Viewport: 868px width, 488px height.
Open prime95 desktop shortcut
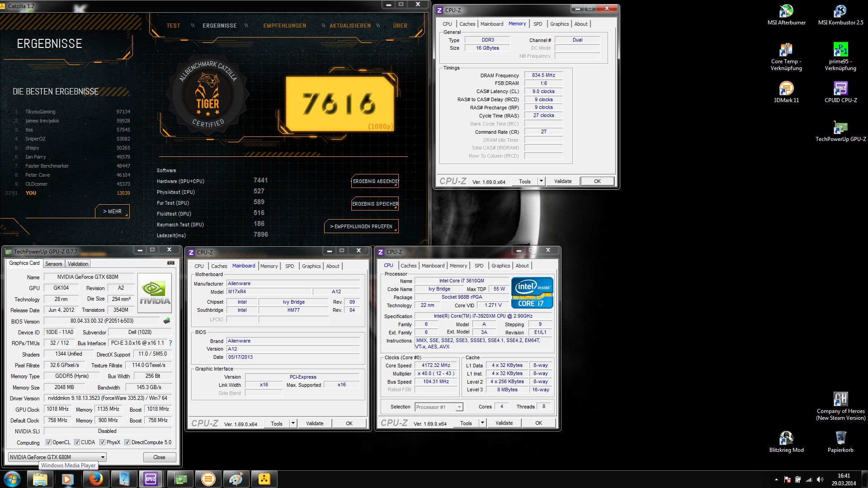coord(840,57)
